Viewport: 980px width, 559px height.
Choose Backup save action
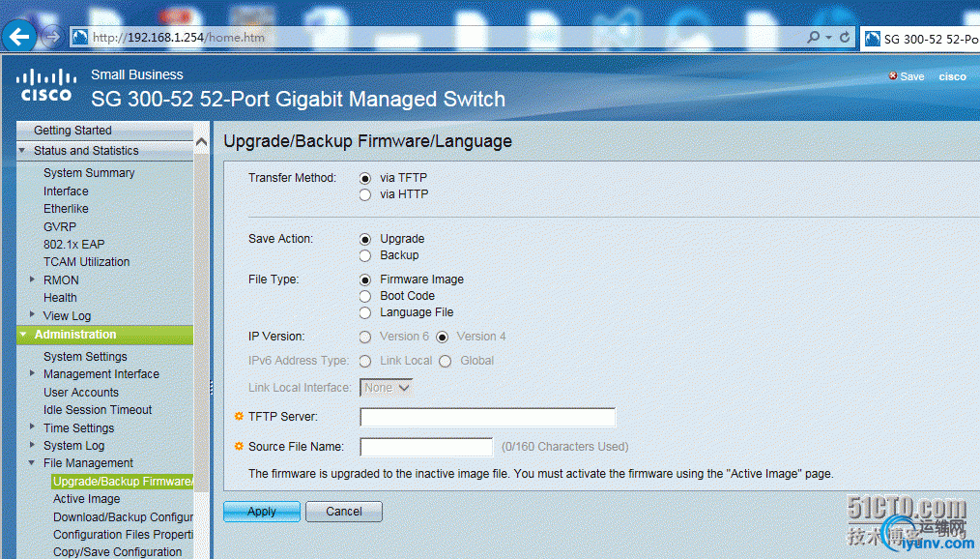point(365,255)
